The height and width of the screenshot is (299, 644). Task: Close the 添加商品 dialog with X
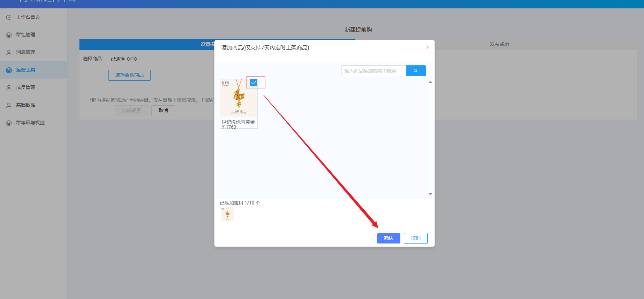point(428,47)
